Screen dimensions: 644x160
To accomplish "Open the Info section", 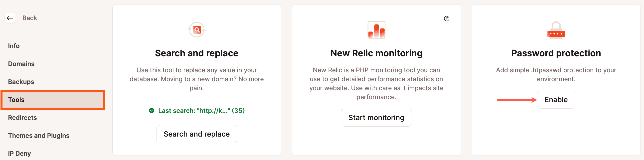I will (14, 46).
